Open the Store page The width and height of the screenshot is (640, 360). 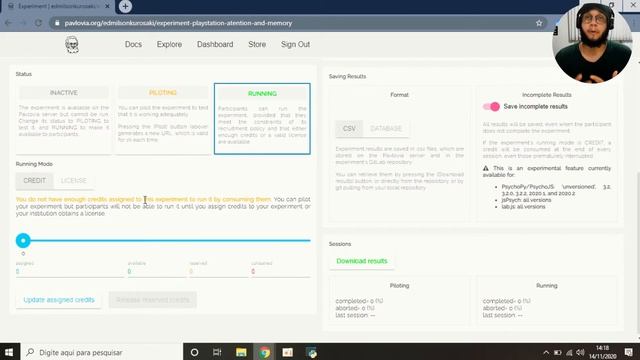[257, 44]
